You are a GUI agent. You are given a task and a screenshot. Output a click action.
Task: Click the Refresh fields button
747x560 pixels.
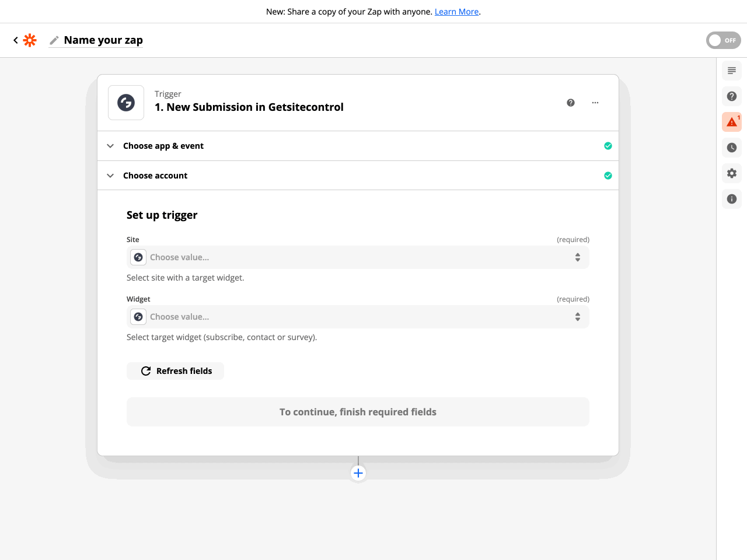point(175,371)
